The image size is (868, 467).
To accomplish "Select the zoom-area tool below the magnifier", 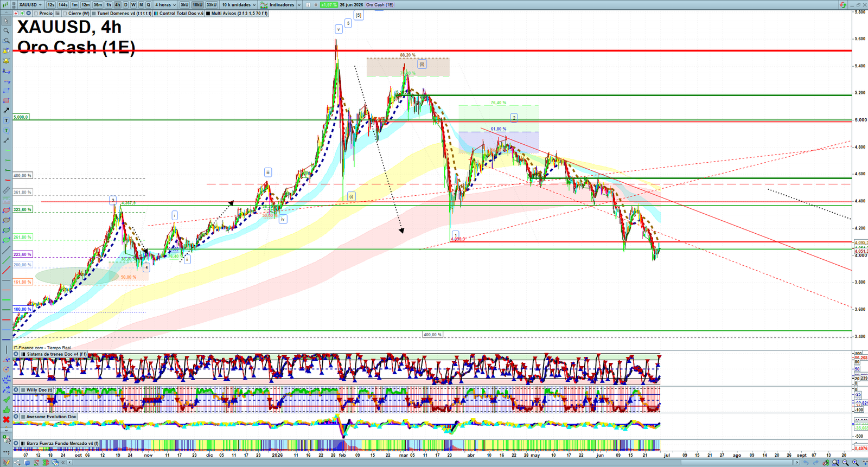I will [x=6, y=41].
